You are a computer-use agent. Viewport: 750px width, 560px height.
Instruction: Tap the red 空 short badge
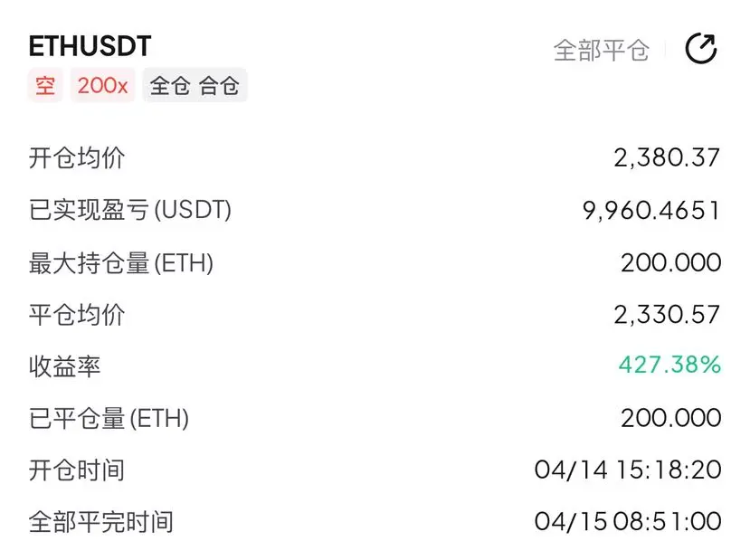(45, 86)
